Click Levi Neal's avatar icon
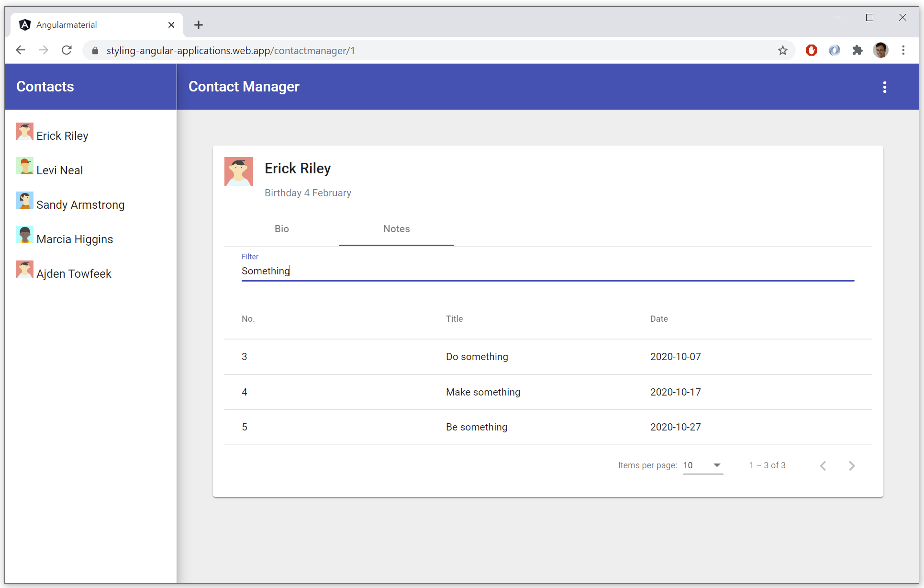Viewport: 924px width, 588px height. pyautogui.click(x=24, y=166)
